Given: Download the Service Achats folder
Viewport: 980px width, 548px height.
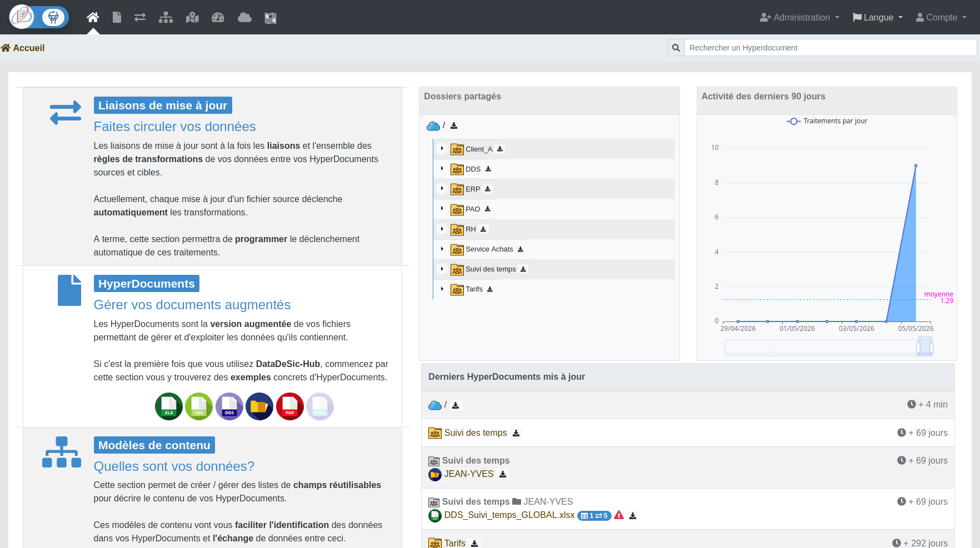Looking at the screenshot, I should [521, 249].
